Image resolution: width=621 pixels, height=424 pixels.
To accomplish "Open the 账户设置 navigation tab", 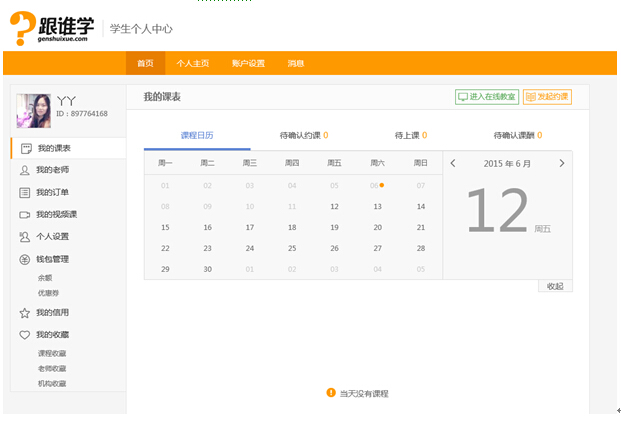I will coord(248,63).
